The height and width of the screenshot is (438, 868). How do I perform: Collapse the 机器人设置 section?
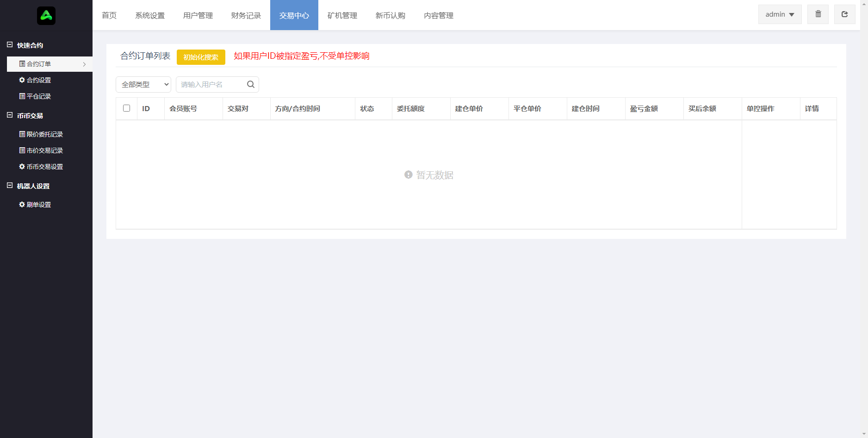point(9,185)
